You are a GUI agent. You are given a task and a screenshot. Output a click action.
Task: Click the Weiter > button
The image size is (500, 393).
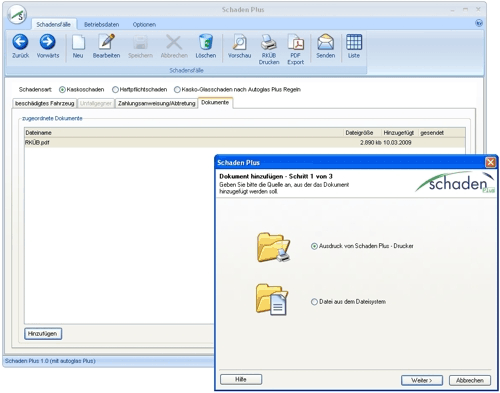[422, 380]
